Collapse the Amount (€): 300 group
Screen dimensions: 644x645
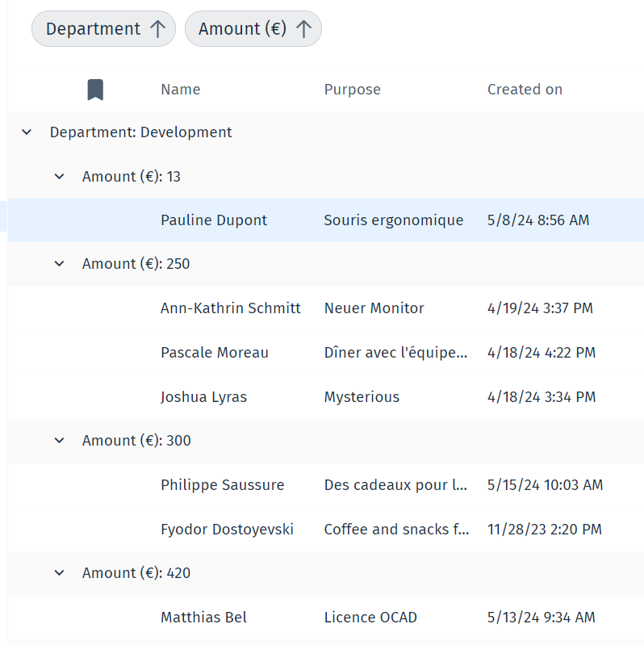point(59,441)
